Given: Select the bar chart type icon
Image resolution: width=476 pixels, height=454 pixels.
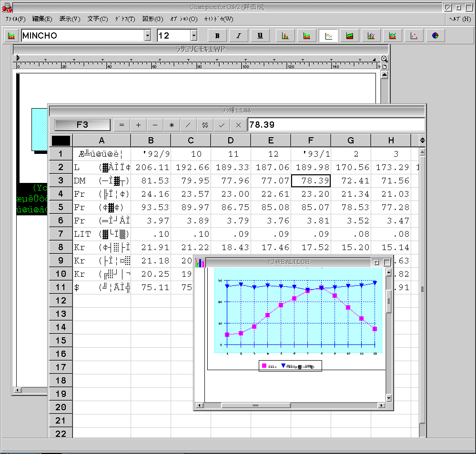Looking at the screenshot, I should [285, 36].
